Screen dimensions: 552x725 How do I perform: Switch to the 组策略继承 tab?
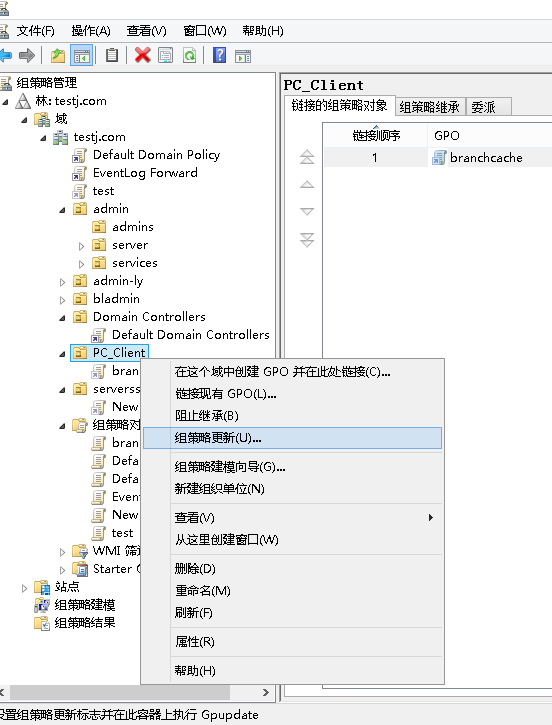429,107
